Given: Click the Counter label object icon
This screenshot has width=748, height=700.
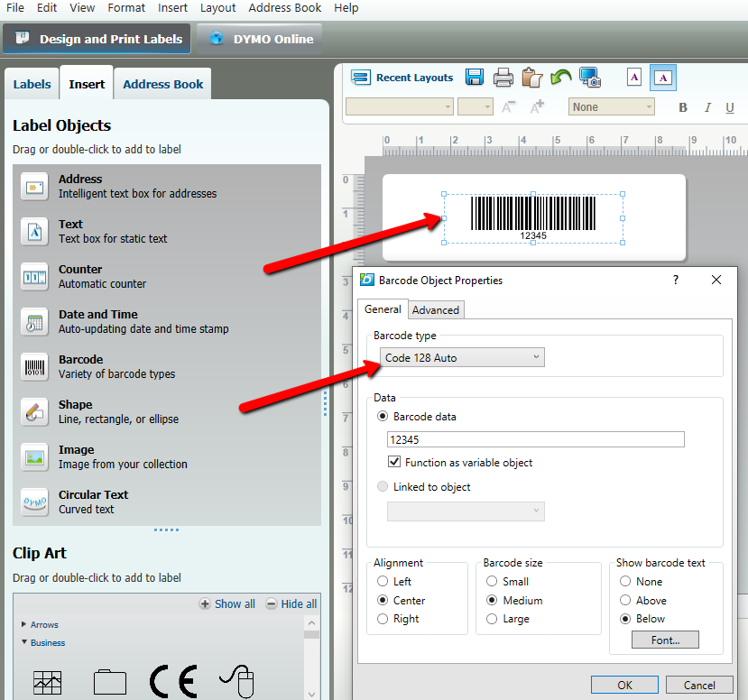Looking at the screenshot, I should click(34, 277).
